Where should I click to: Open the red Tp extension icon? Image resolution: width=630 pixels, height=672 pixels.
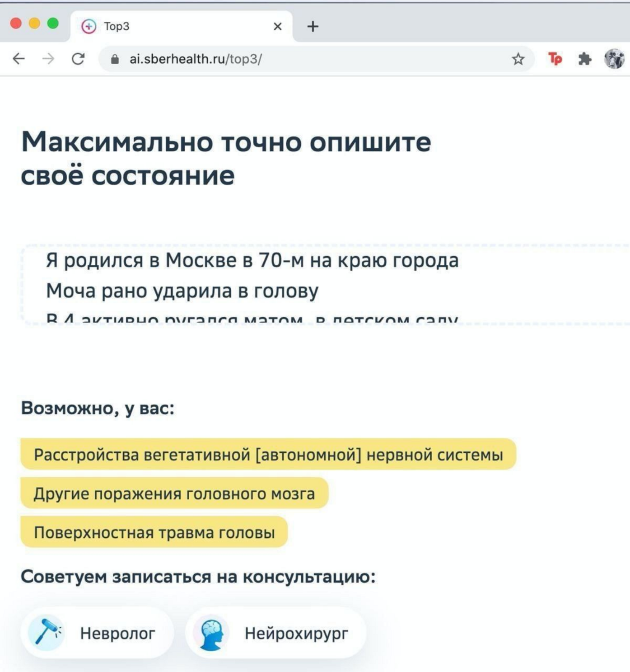point(555,59)
